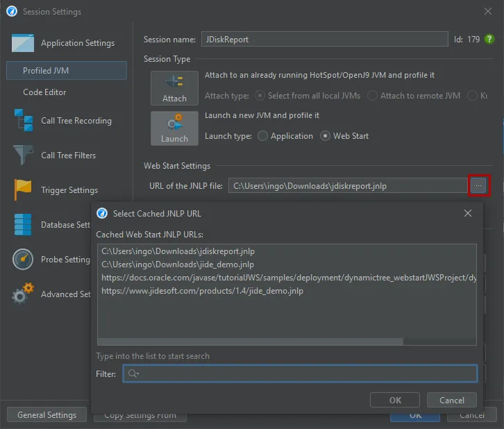Click the Session name input field
This screenshot has height=429, width=504.
coord(325,39)
